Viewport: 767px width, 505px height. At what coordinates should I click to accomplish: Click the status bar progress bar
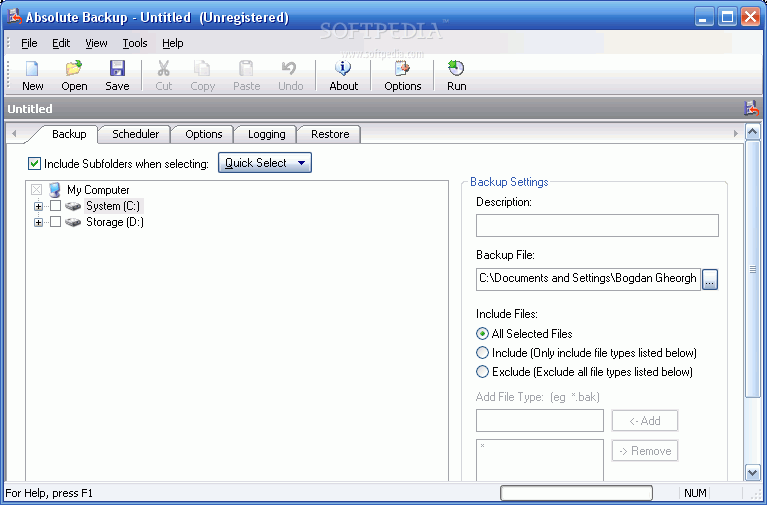576,493
